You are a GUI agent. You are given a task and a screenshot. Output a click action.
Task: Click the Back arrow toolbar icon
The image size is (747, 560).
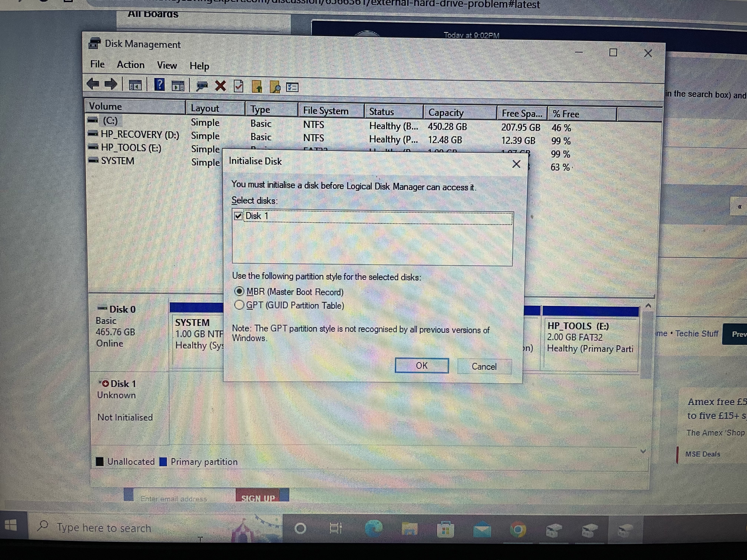pos(93,84)
